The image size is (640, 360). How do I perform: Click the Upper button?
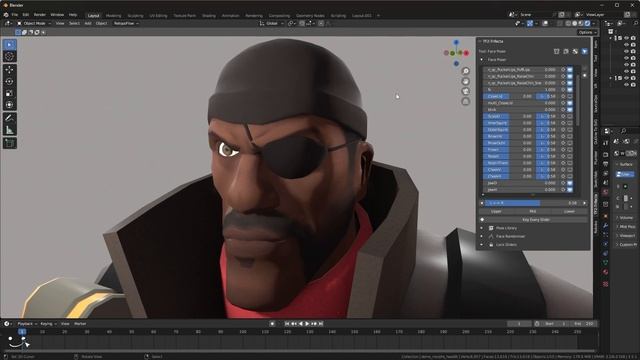[496, 211]
